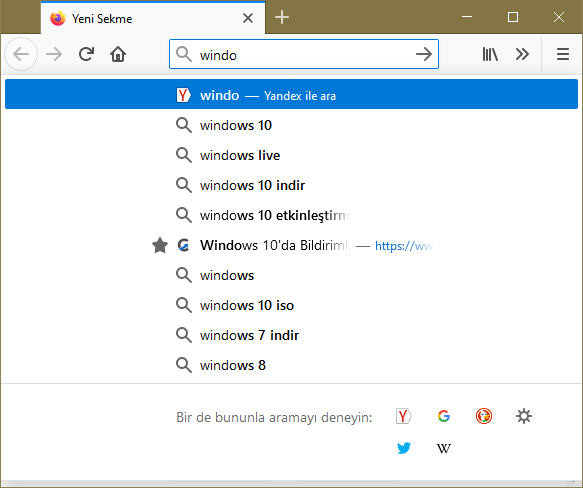
Task: Open the bookmarked Windows 10'da Bildirimler result
Action: click(x=292, y=245)
